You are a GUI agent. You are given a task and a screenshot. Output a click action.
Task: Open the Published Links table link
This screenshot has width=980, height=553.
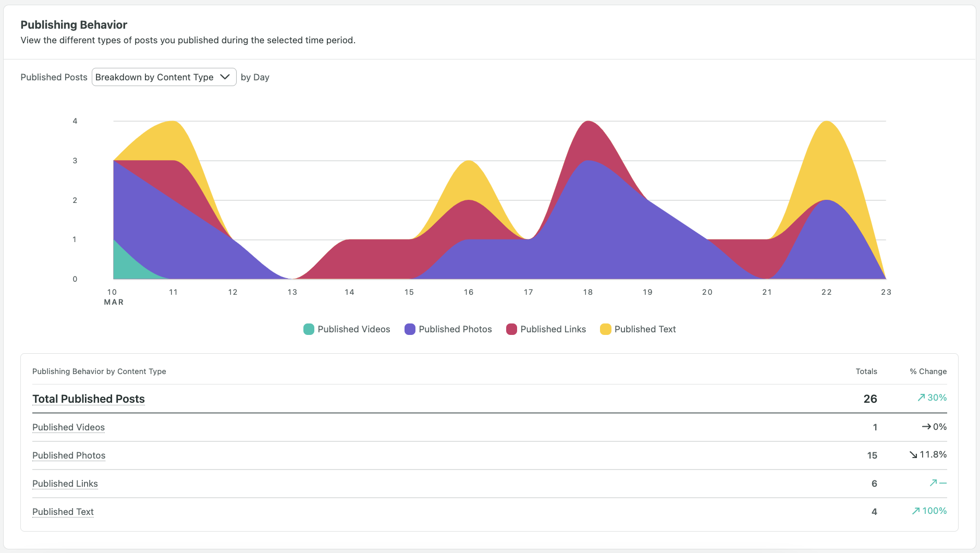click(65, 484)
